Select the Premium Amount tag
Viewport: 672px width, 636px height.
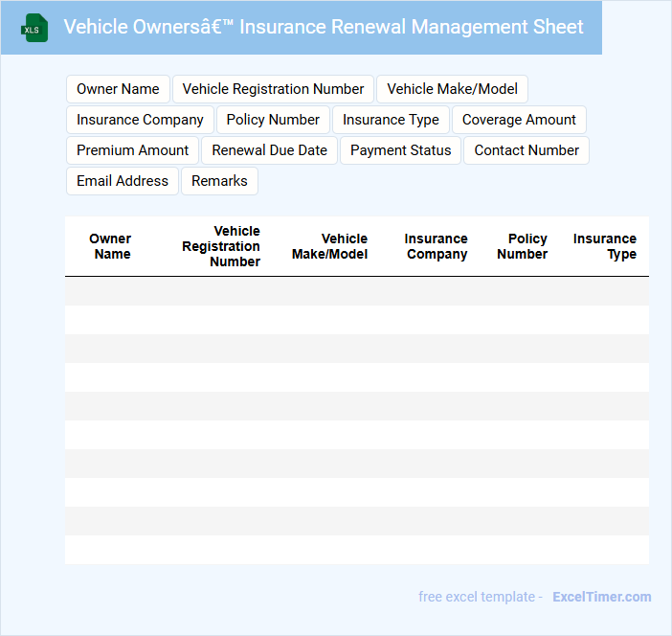point(132,150)
